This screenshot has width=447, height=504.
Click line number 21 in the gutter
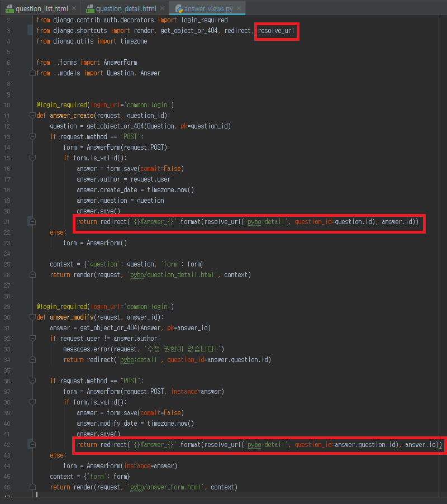pyautogui.click(x=7, y=222)
